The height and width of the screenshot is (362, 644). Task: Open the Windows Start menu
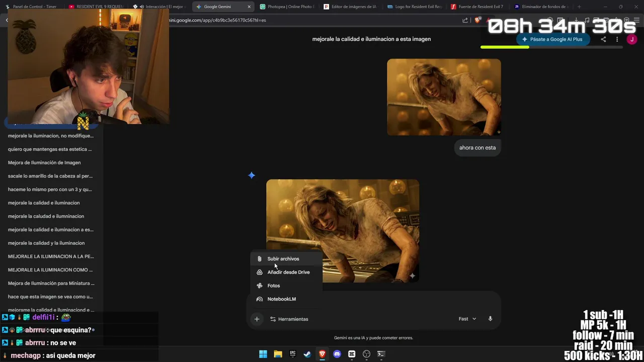pos(263,354)
